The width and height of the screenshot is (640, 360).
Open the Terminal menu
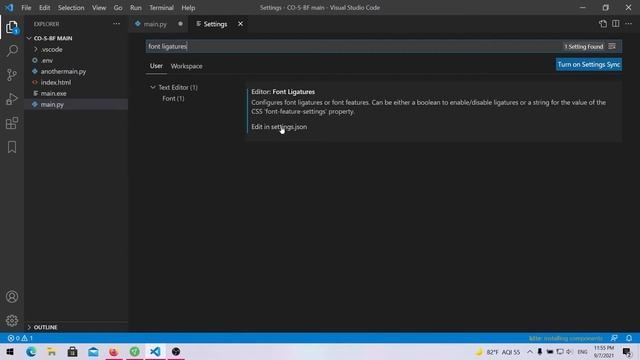pyautogui.click(x=161, y=7)
